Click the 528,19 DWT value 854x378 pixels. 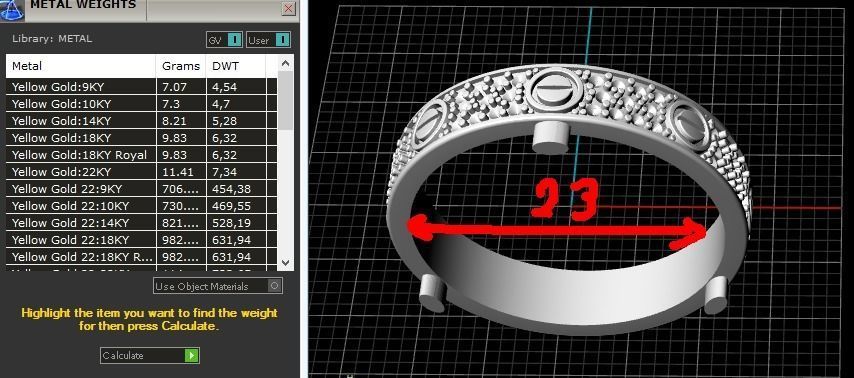pyautogui.click(x=231, y=223)
